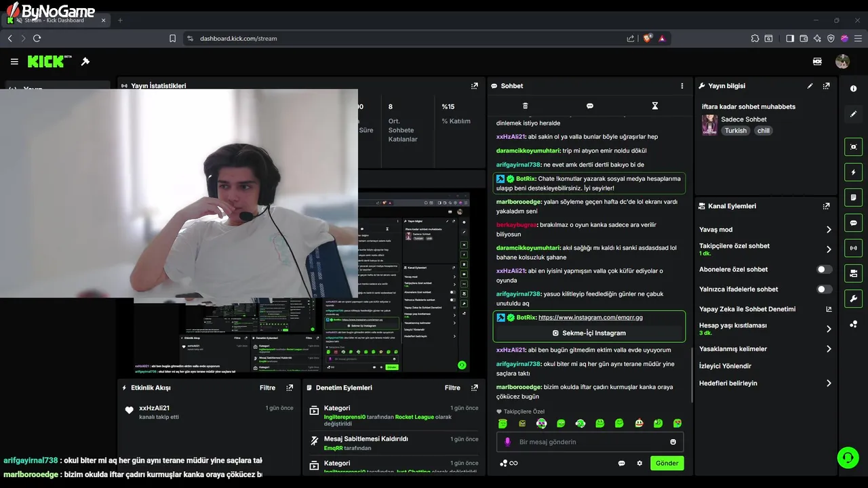Screen dimensions: 868x488
Task: Open the Filtre dropdown in Etkinlik Akışı
Action: tap(267, 388)
